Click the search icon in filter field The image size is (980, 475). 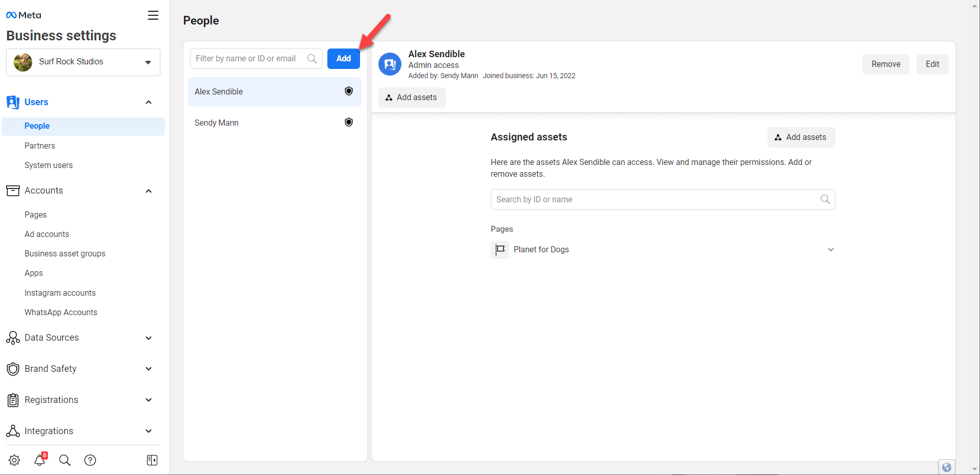312,59
